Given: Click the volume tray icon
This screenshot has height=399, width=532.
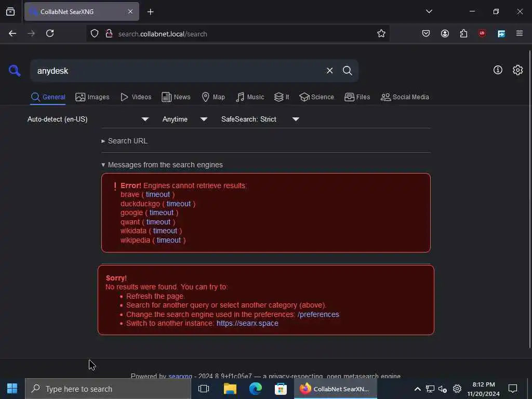Looking at the screenshot, I should click(x=443, y=389).
